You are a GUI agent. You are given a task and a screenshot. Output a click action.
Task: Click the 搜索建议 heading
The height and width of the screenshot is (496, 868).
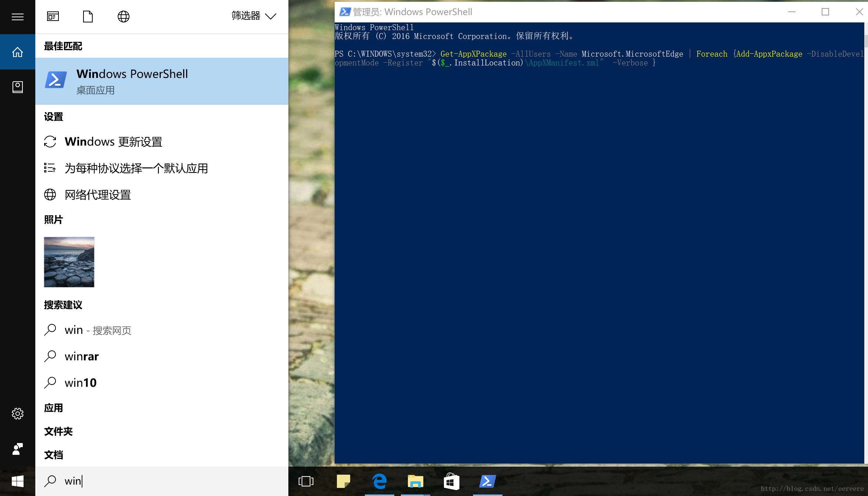(63, 305)
